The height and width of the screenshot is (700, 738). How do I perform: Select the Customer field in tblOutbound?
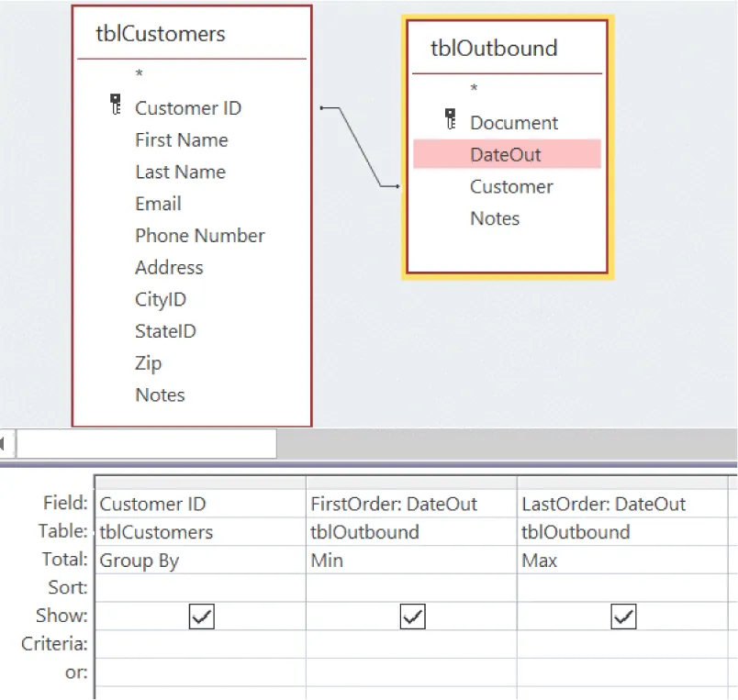tap(511, 186)
